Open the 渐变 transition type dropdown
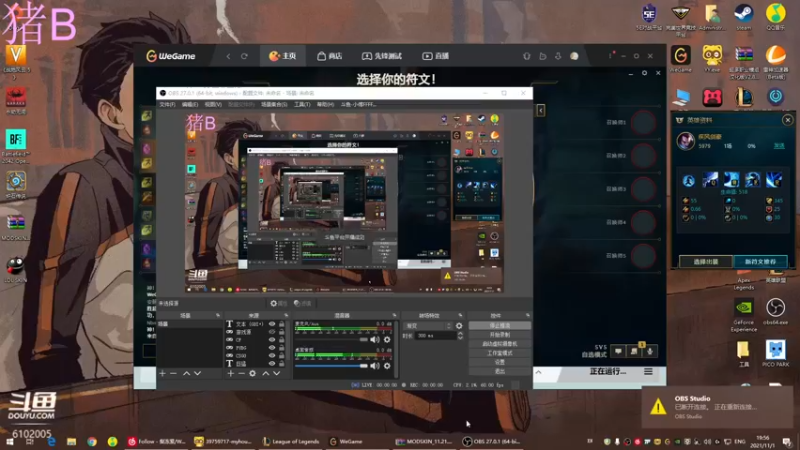 click(x=429, y=326)
